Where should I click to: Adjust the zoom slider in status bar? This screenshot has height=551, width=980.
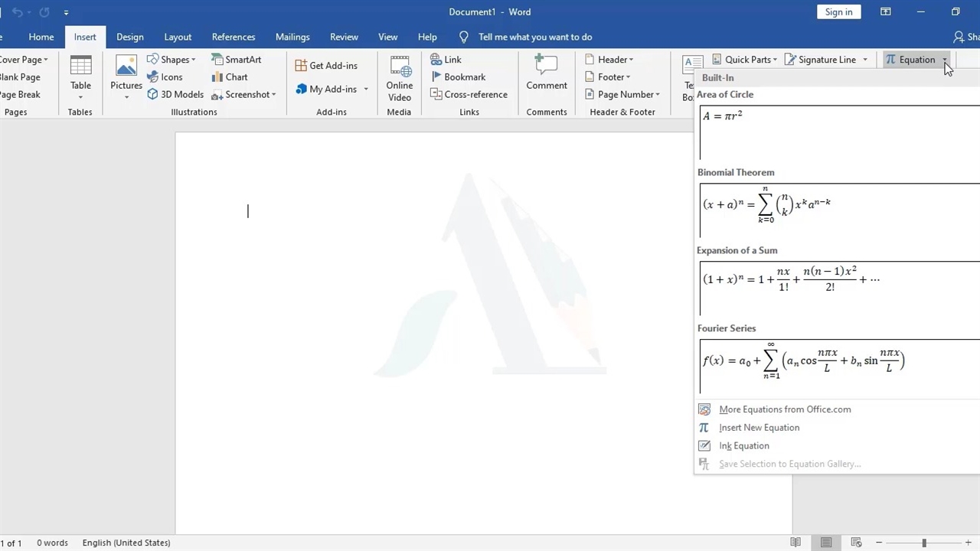pos(924,543)
